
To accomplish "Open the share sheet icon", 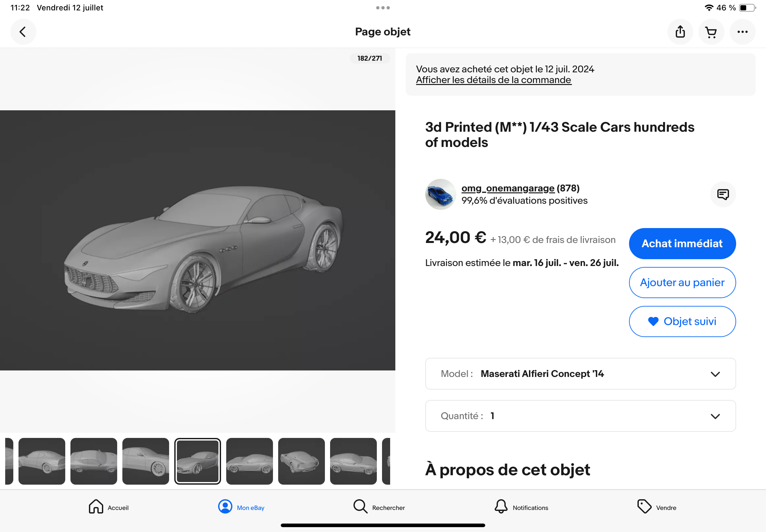I will pyautogui.click(x=680, y=32).
